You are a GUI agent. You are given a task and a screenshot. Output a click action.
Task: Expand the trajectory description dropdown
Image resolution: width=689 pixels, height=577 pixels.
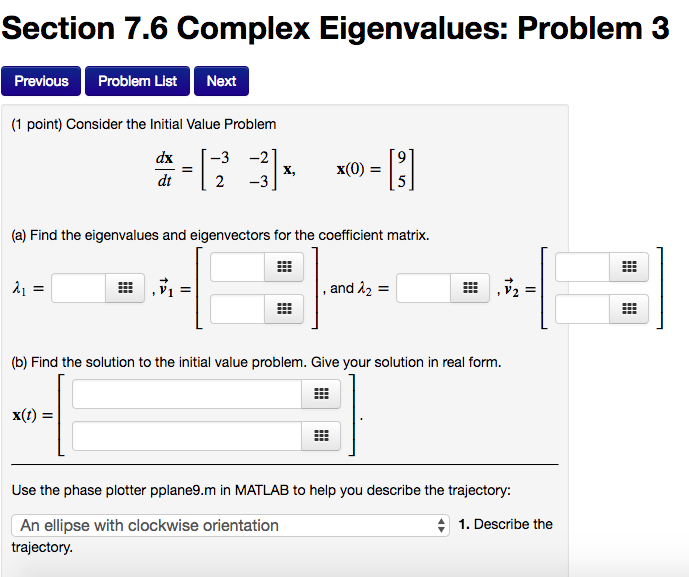[x=231, y=525]
